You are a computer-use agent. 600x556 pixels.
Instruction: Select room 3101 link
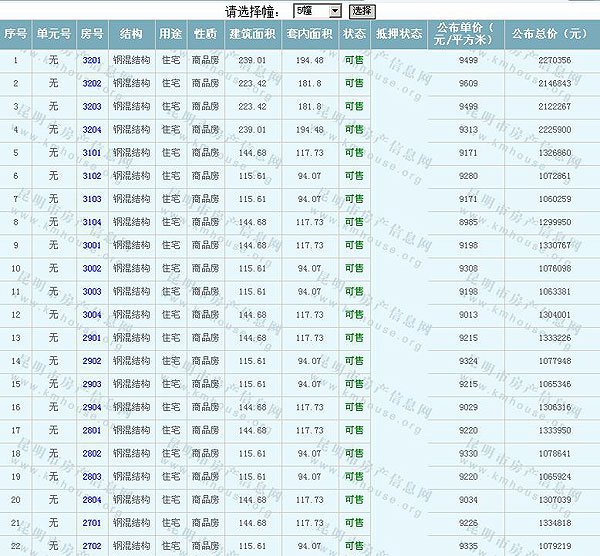point(92,152)
